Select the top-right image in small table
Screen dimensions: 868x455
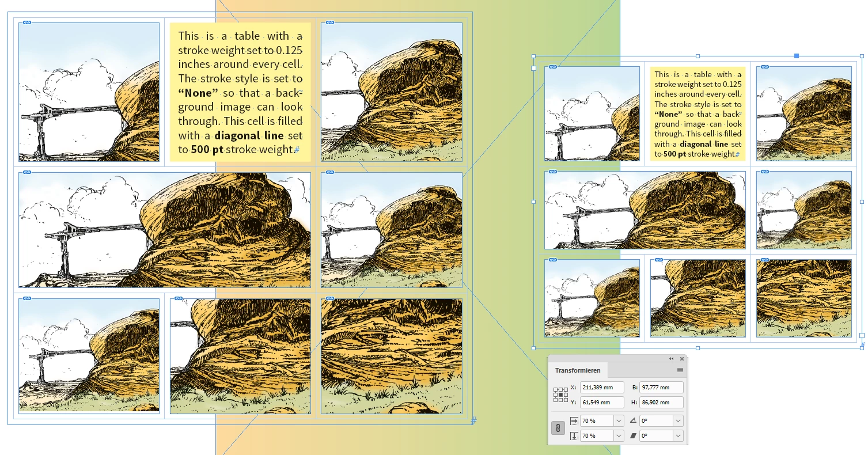[x=804, y=113]
